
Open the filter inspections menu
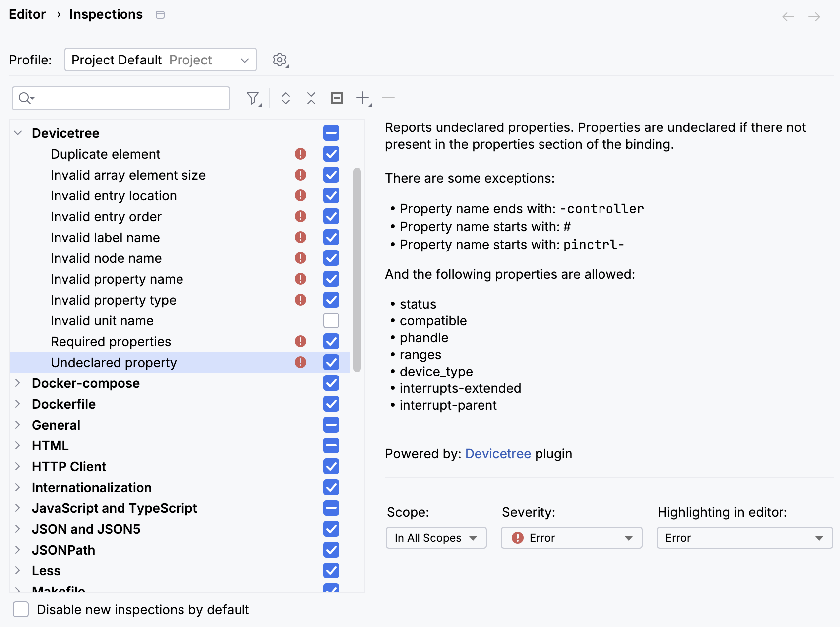pos(253,98)
